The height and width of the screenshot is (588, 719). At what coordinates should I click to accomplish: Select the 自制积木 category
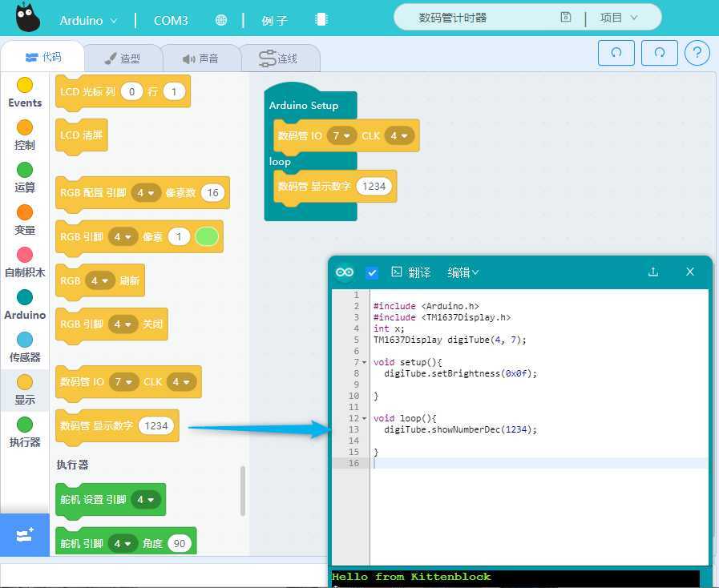pos(25,263)
